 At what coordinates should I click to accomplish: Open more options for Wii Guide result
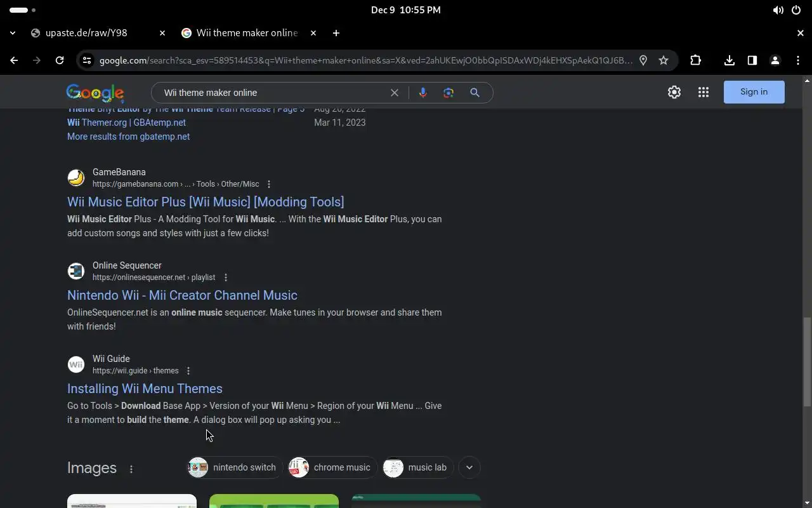[188, 371]
